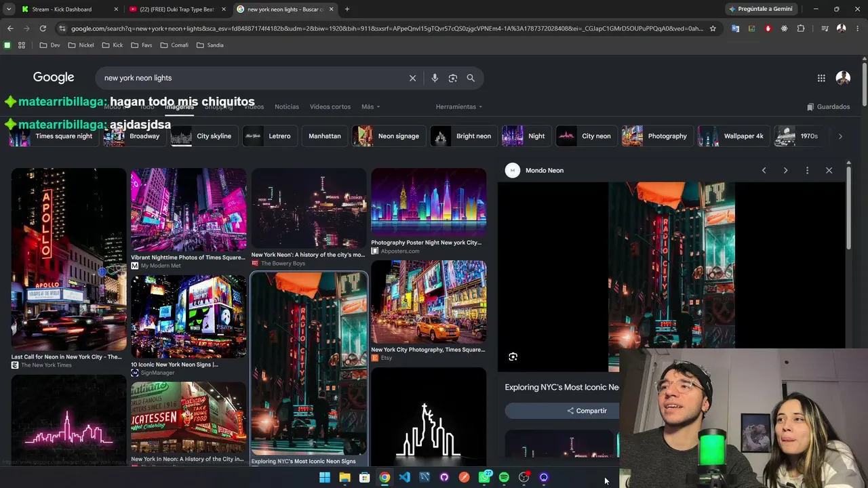Image resolution: width=868 pixels, height=488 pixels.
Task: Select the Noticias search tab
Action: click(287, 106)
